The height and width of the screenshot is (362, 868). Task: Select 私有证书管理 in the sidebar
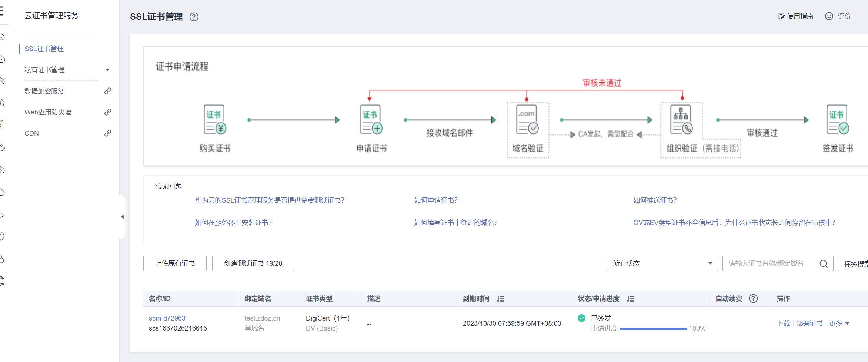pyautogui.click(x=44, y=69)
